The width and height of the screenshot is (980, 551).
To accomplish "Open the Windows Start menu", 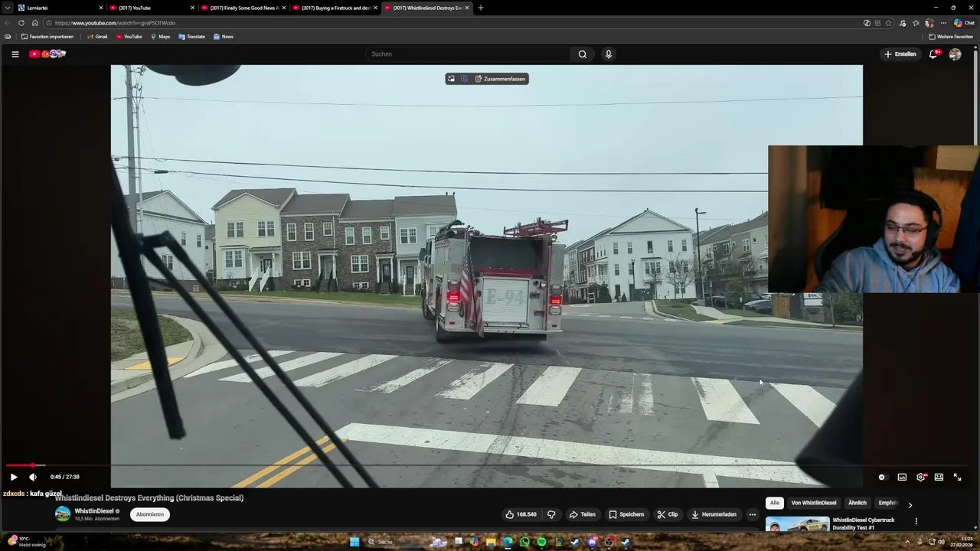I will pyautogui.click(x=354, y=542).
